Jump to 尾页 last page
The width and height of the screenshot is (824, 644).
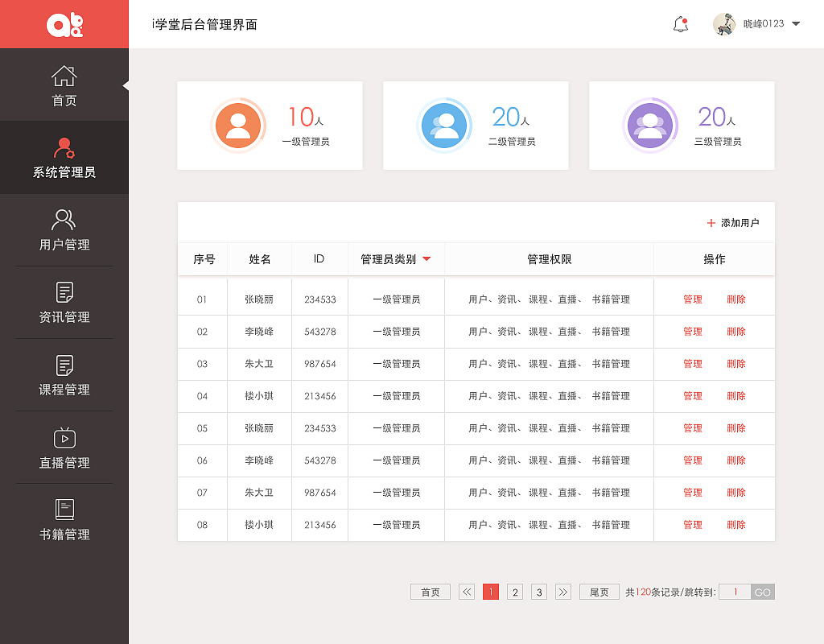pyautogui.click(x=599, y=591)
